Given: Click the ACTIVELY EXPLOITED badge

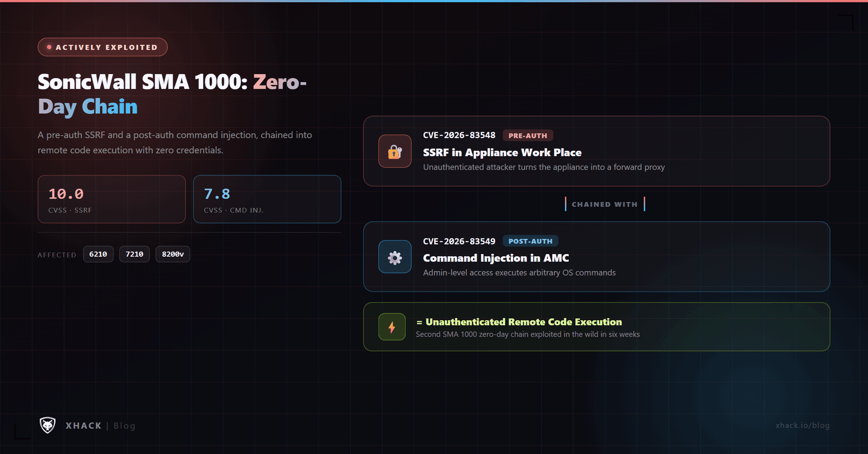Looking at the screenshot, I should (103, 47).
